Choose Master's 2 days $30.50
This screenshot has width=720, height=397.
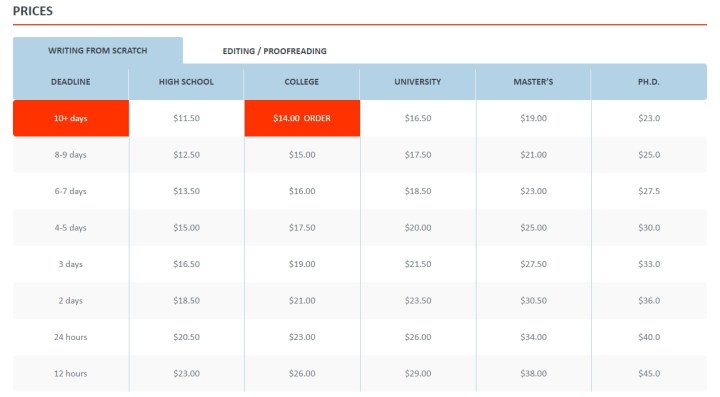click(x=534, y=301)
